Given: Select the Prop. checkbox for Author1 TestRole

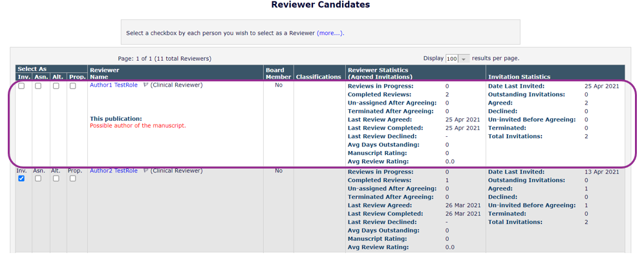Looking at the screenshot, I should click(73, 86).
